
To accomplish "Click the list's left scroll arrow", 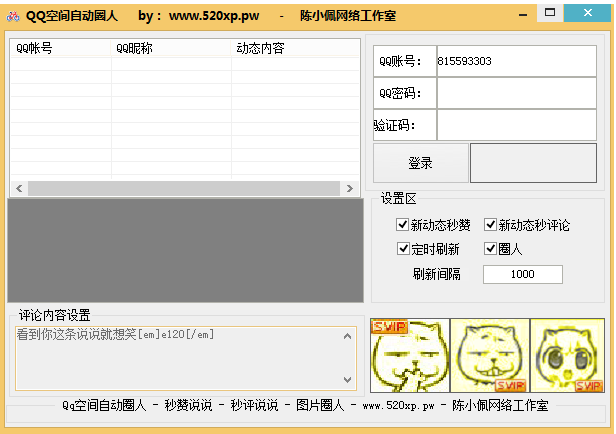I will click(19, 188).
